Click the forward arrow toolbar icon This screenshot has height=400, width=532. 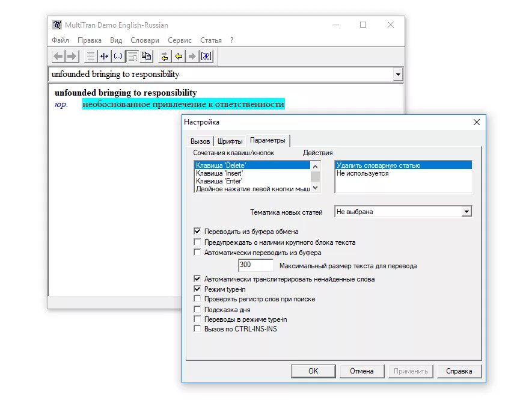point(72,56)
